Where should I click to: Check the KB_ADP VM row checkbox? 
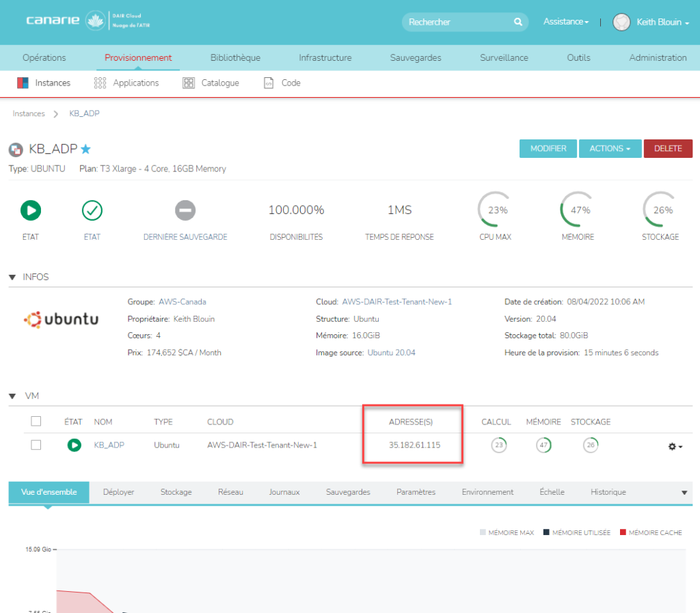(36, 445)
